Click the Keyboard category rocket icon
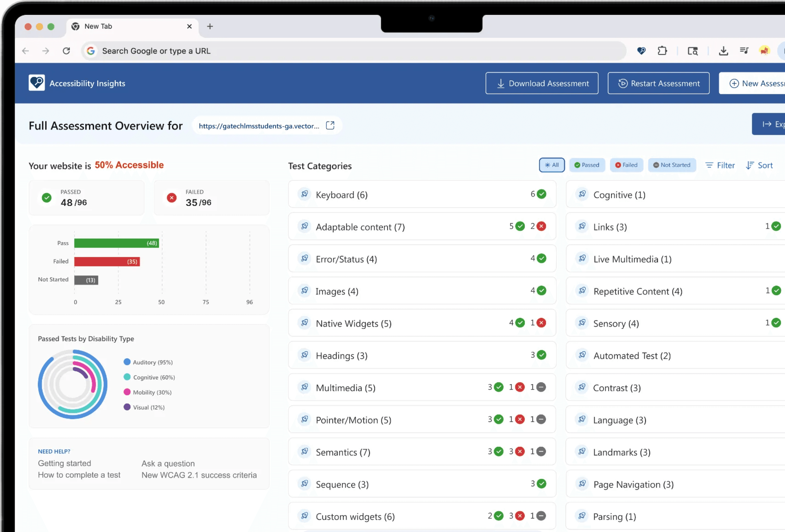785x532 pixels. pos(304,194)
